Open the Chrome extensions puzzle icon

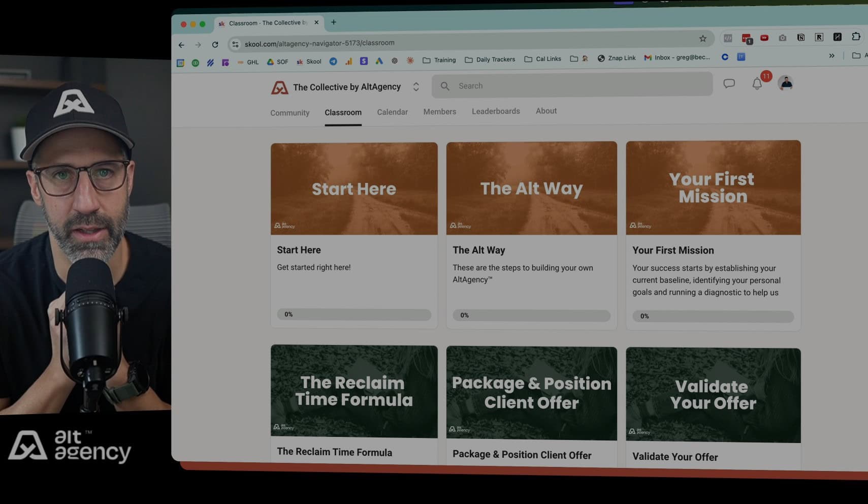(856, 37)
